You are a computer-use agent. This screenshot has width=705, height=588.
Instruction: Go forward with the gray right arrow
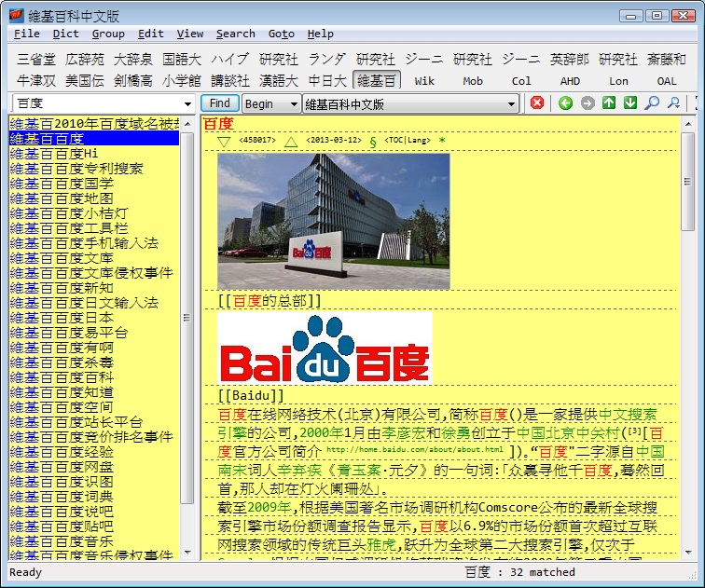tap(587, 103)
